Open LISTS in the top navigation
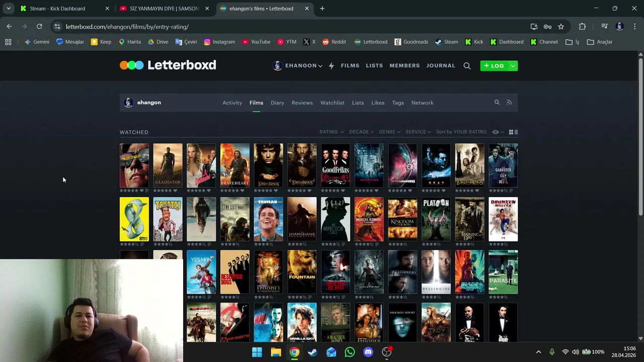 coord(374,66)
